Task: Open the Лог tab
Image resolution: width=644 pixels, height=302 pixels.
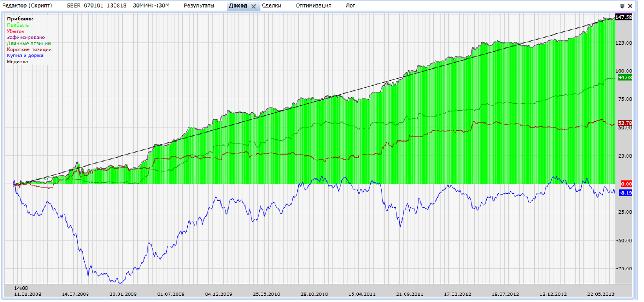Action: coord(350,5)
